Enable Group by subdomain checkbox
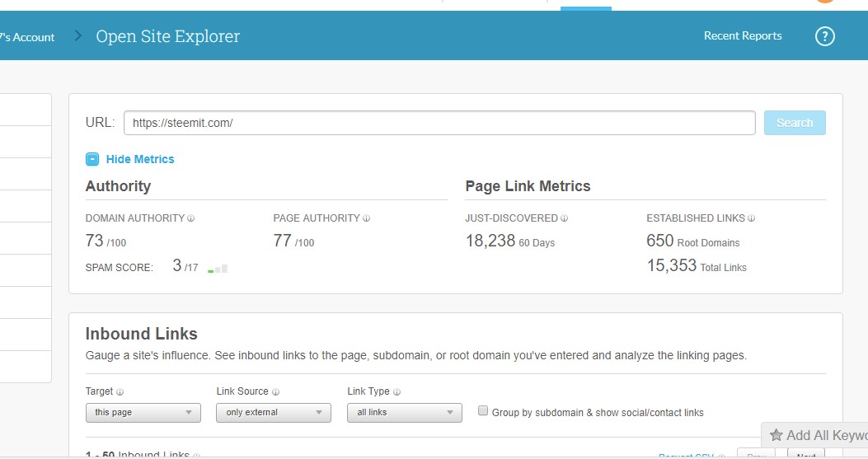The image size is (868, 459). tap(484, 411)
